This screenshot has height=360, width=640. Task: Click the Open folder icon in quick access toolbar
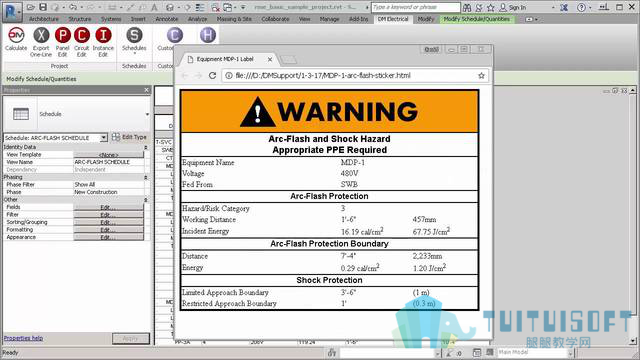(31, 7)
